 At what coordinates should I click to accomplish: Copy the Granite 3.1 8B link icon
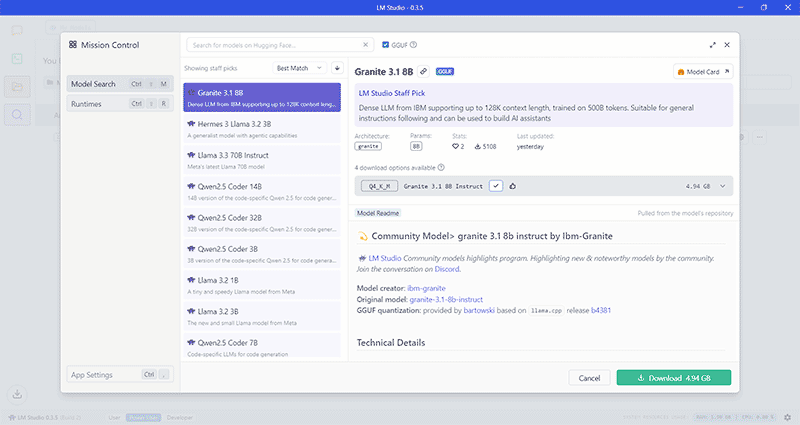[423, 71]
